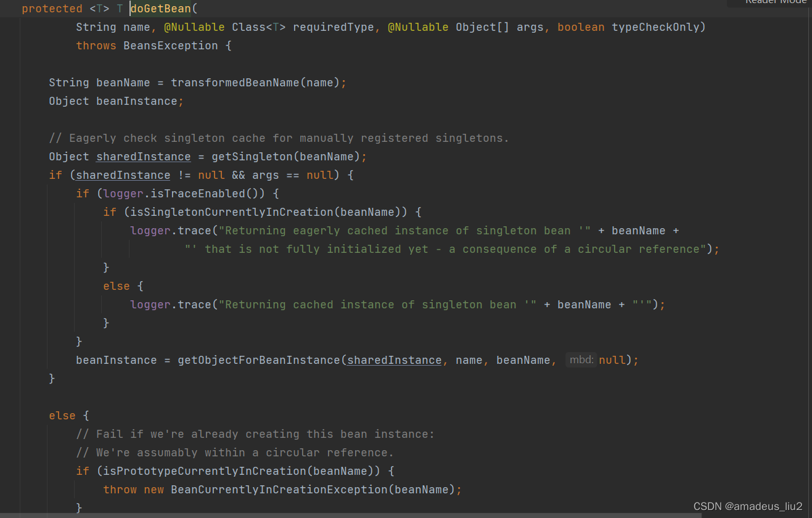The width and height of the screenshot is (812, 518).
Task: Click the requiredType parameter name
Action: tap(334, 27)
